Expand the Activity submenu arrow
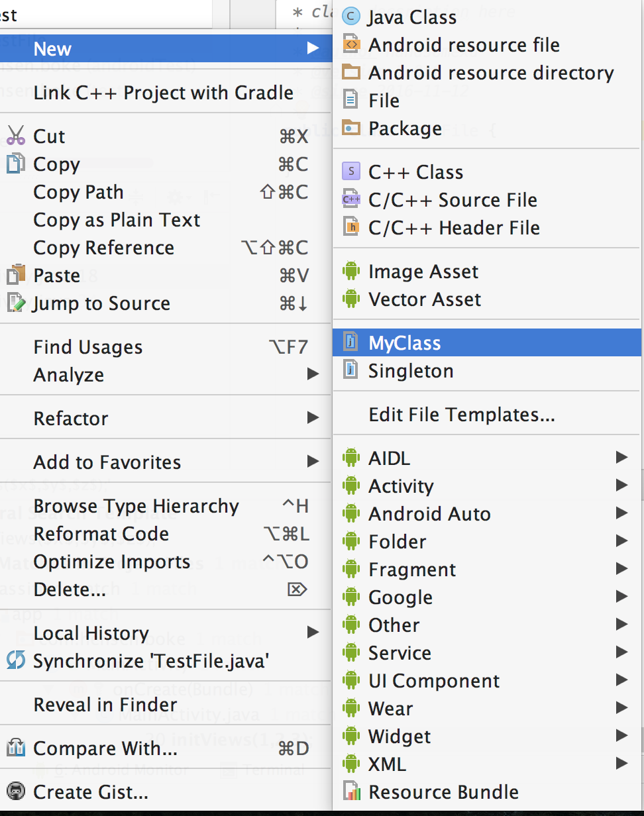Image resolution: width=644 pixels, height=816 pixels. 621,485
